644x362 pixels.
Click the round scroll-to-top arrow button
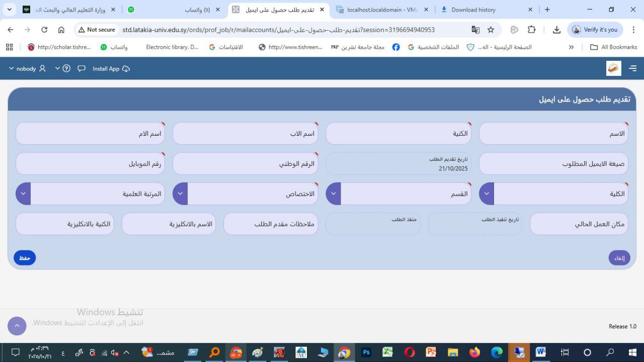pos(17,326)
